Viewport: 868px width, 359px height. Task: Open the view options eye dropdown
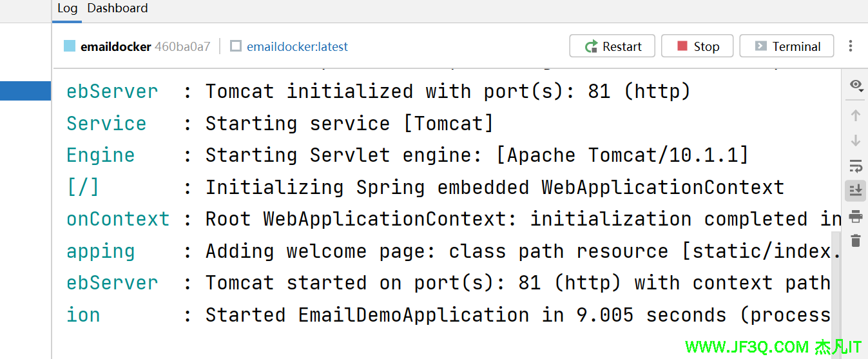(x=856, y=86)
